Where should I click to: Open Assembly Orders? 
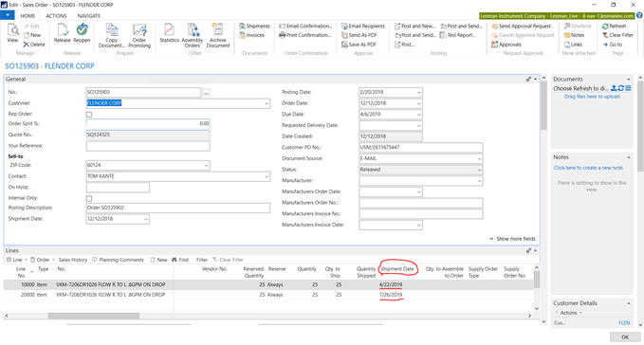coord(193,36)
